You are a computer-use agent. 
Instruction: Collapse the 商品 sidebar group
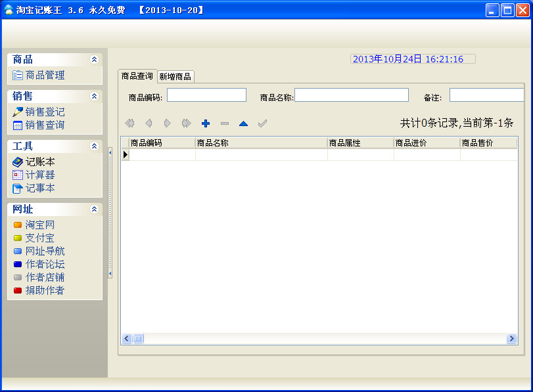[x=94, y=60]
